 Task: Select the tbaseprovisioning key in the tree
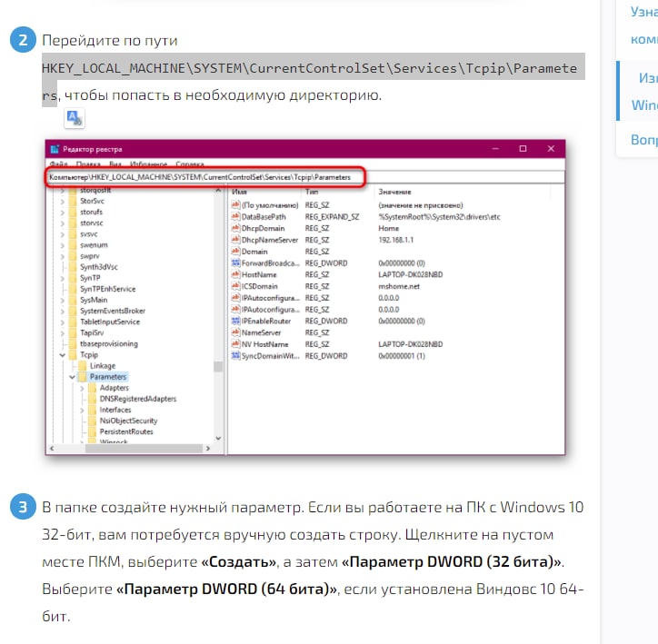(109, 343)
